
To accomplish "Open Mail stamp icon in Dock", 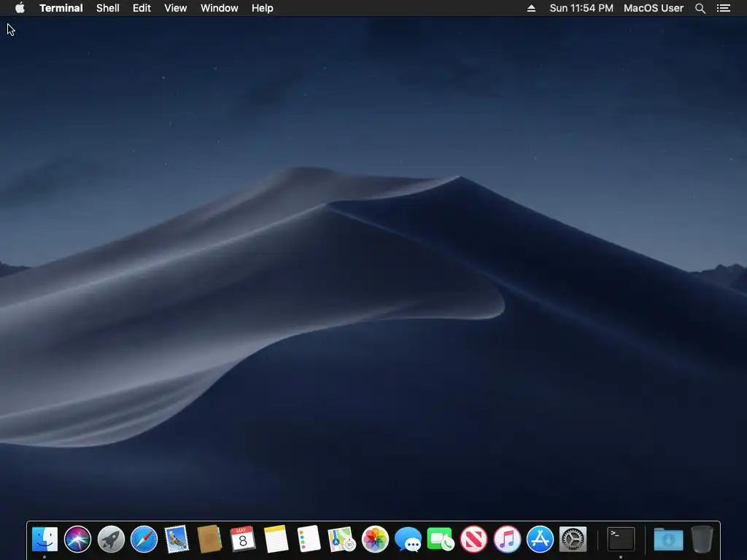I will click(177, 539).
